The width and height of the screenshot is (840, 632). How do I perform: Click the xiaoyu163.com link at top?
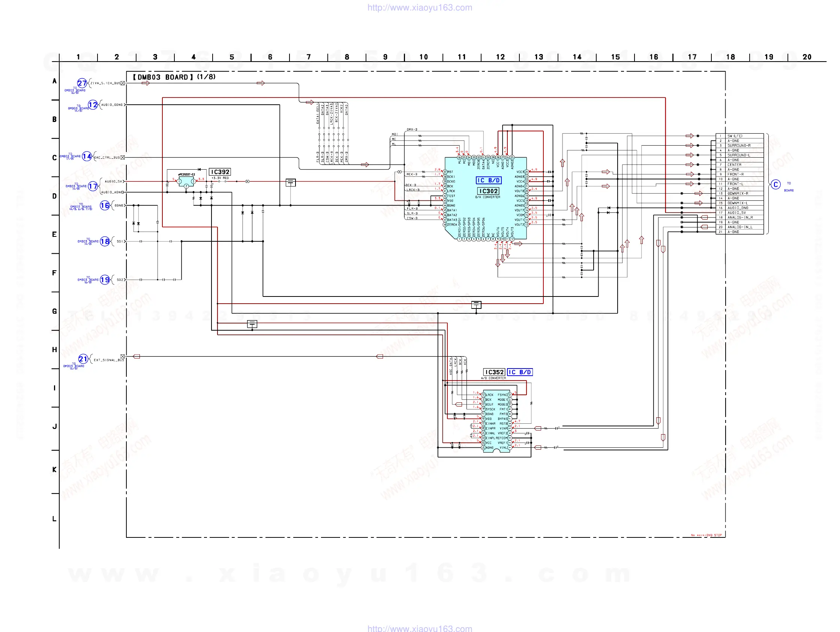coord(420,8)
